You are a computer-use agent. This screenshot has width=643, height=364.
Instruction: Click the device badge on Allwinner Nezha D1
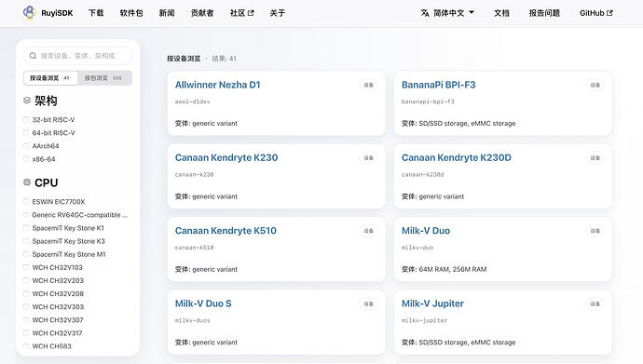[368, 85]
